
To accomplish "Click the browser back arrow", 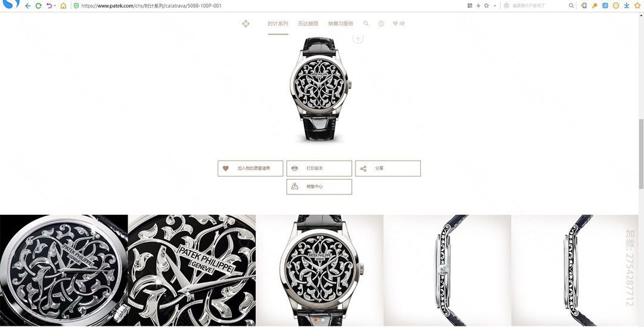I will (27, 6).
